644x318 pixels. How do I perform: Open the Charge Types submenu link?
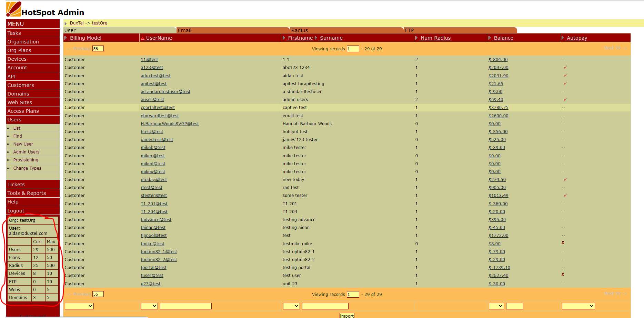point(27,168)
